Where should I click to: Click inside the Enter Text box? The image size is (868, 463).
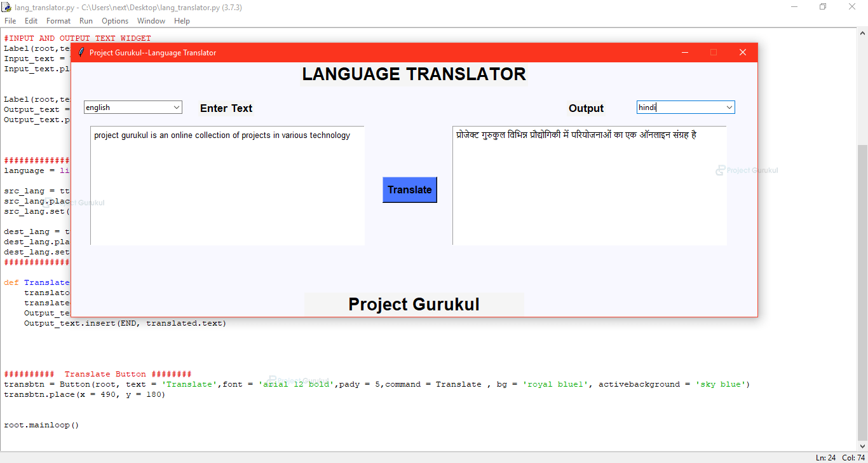(x=227, y=184)
